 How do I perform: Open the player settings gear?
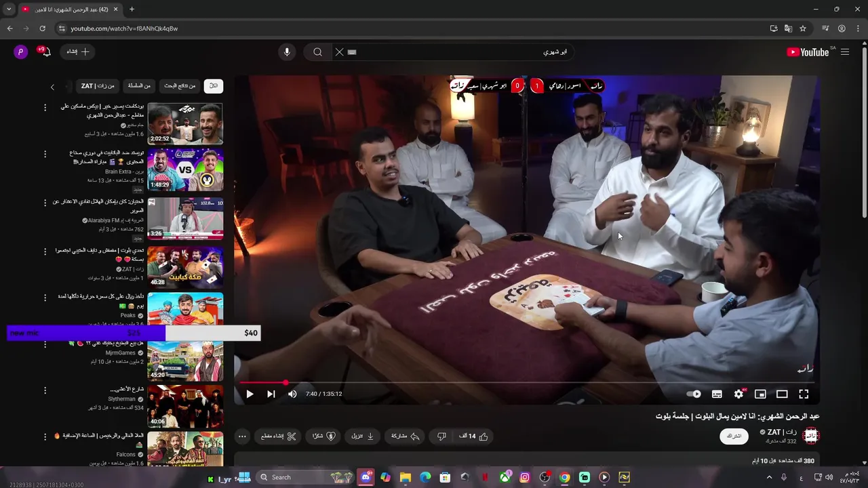(738, 394)
